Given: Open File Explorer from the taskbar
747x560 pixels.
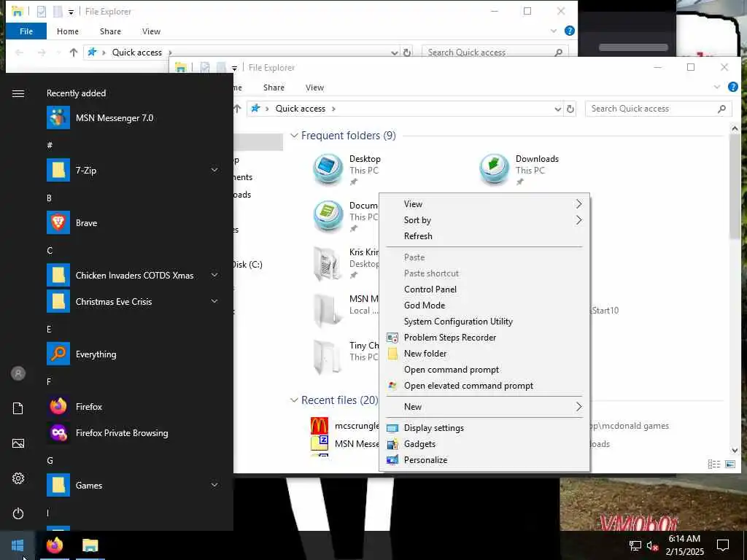Looking at the screenshot, I should 90,545.
